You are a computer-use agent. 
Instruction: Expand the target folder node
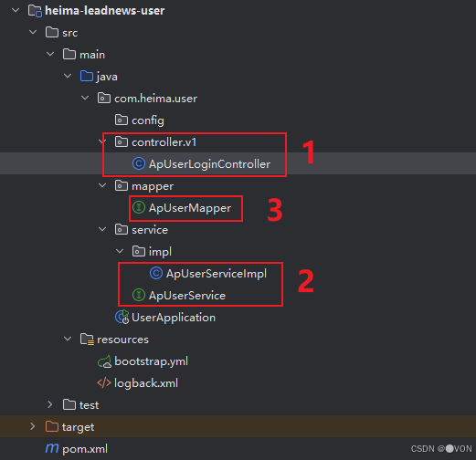(33, 427)
